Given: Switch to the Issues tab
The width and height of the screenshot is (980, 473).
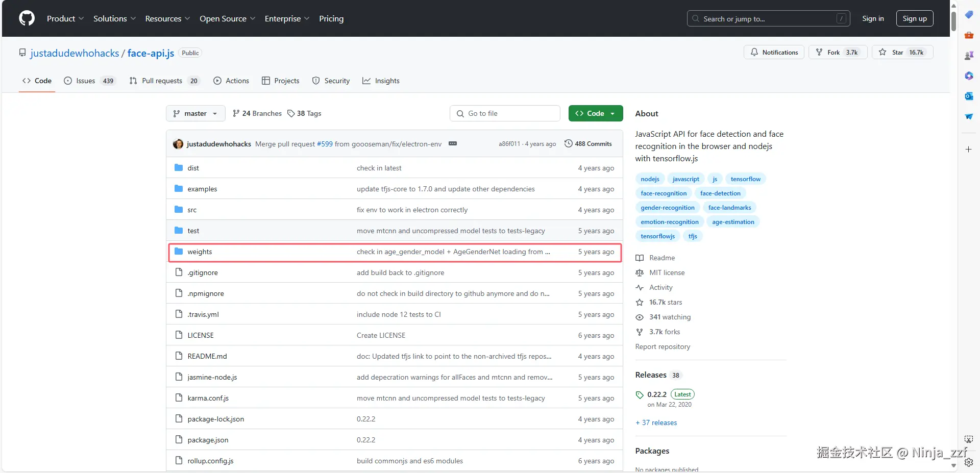Looking at the screenshot, I should point(89,81).
